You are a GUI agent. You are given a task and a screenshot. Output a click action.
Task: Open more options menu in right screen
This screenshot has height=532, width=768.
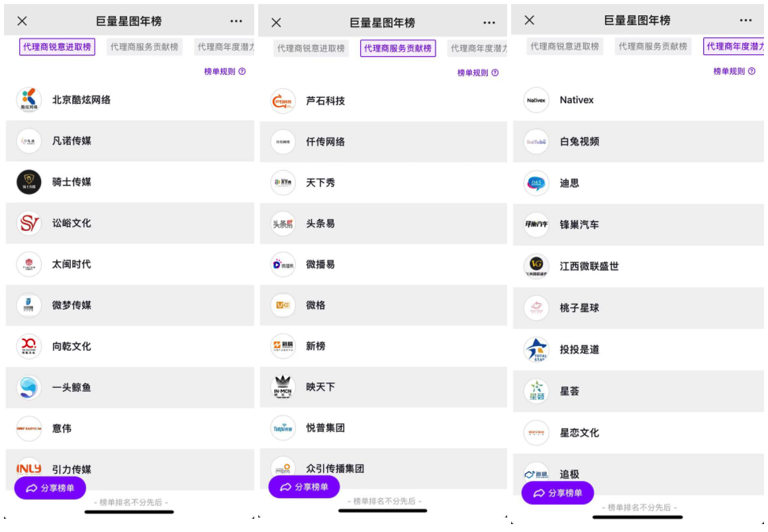coord(745,20)
